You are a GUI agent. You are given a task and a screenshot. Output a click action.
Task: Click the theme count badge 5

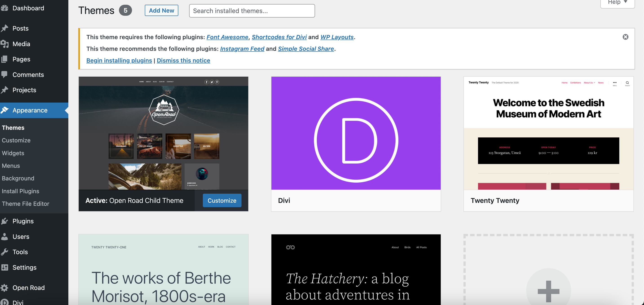125,11
